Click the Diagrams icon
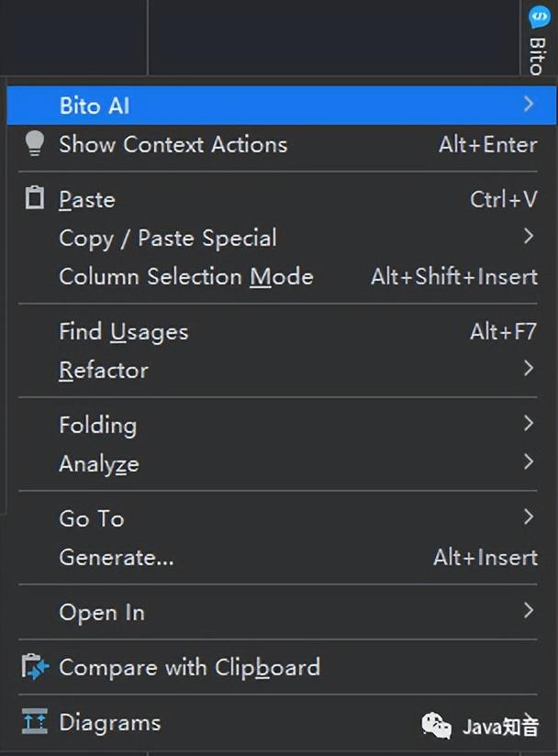The image size is (558, 756). 34,722
